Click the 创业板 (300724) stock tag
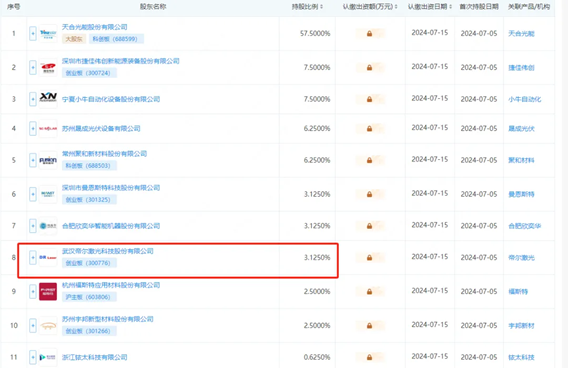Viewport: 568px width, 368px height. click(89, 73)
